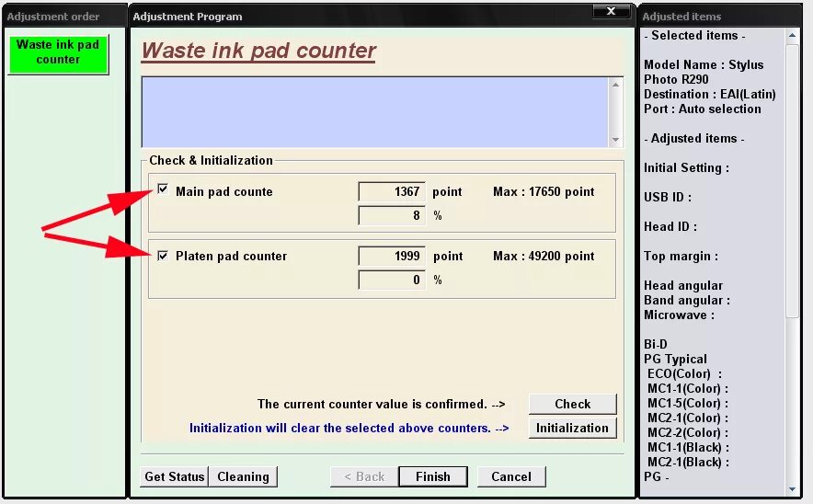Image resolution: width=813 pixels, height=504 pixels.
Task: Toggle the Platen pad counter checkbox
Action: (x=163, y=256)
